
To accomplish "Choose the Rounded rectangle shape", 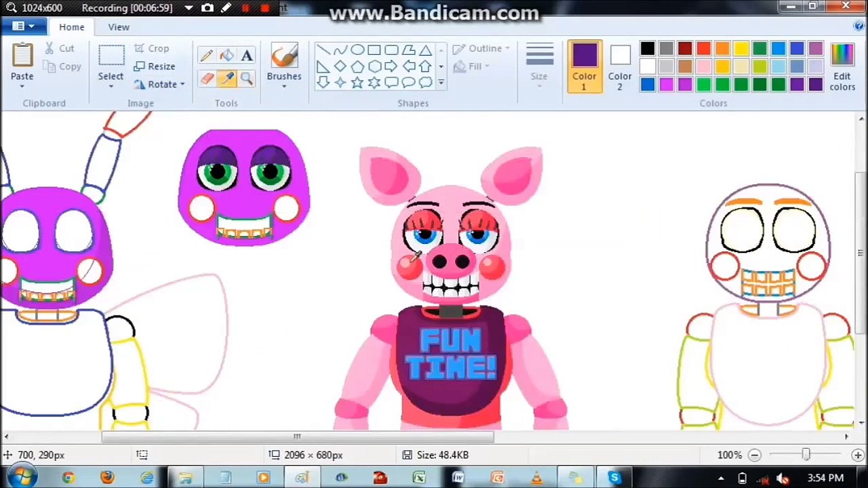I will [x=391, y=50].
